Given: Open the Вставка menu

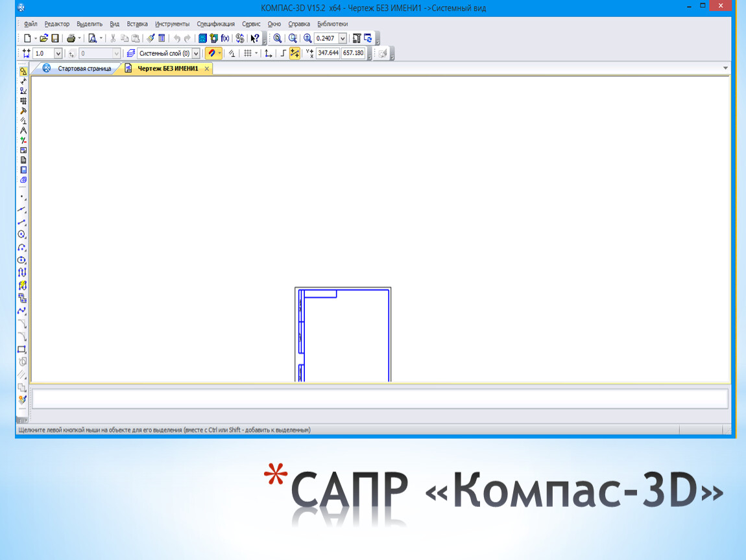Looking at the screenshot, I should 137,24.
